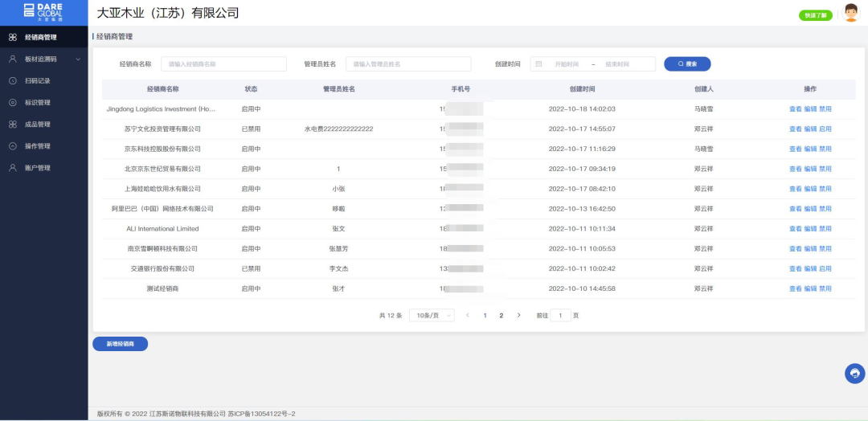The width and height of the screenshot is (868, 421).
Task: Go to page 2 of the list
Action: pyautogui.click(x=502, y=315)
